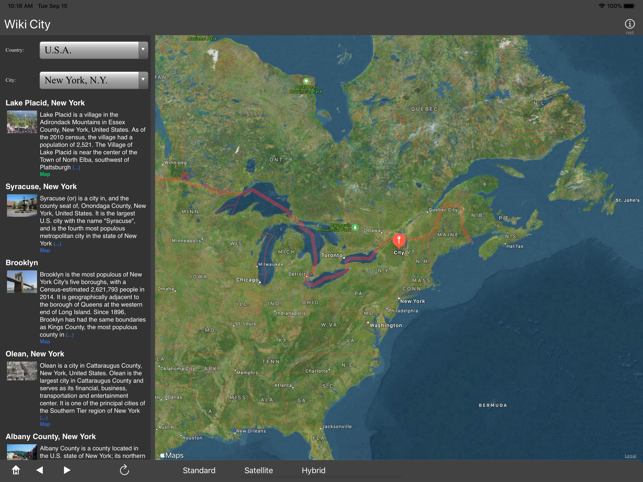Tap the home icon in bottom toolbar
643x482 pixels.
(15, 470)
